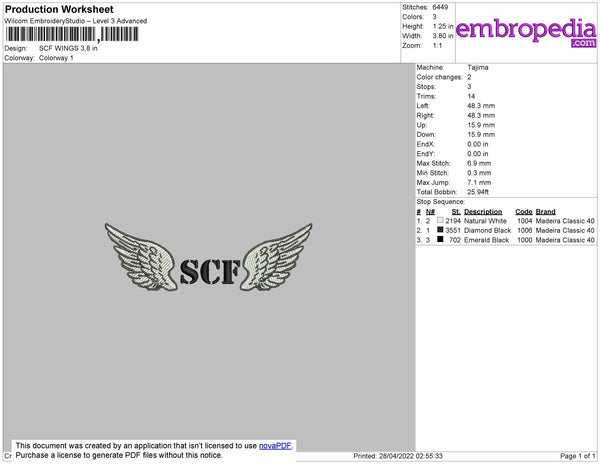Screen dimensions: 600x464
Task: Select thread code '1000'
Action: (x=525, y=240)
